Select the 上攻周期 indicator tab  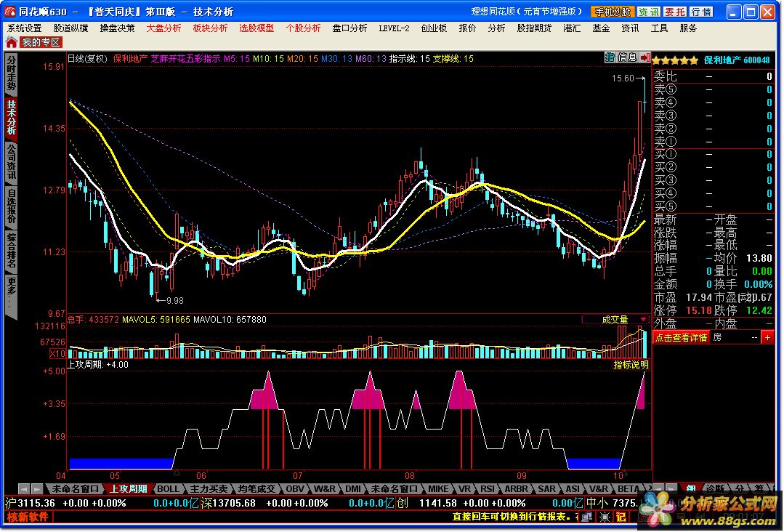tap(129, 489)
